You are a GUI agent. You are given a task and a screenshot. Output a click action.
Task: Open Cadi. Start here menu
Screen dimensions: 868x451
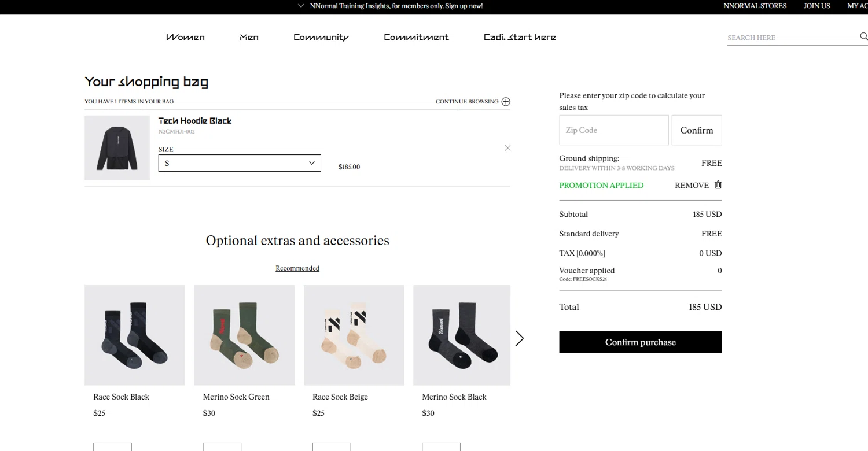tap(520, 37)
